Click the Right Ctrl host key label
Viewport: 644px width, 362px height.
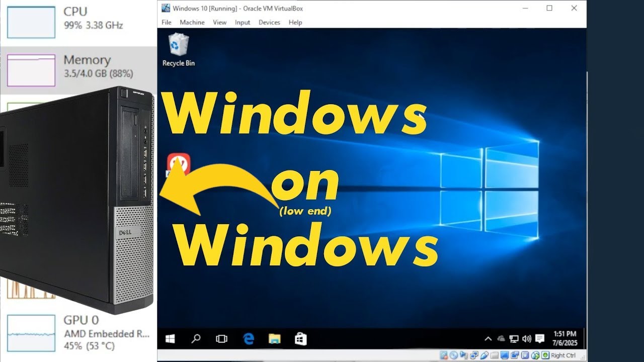tap(563, 355)
